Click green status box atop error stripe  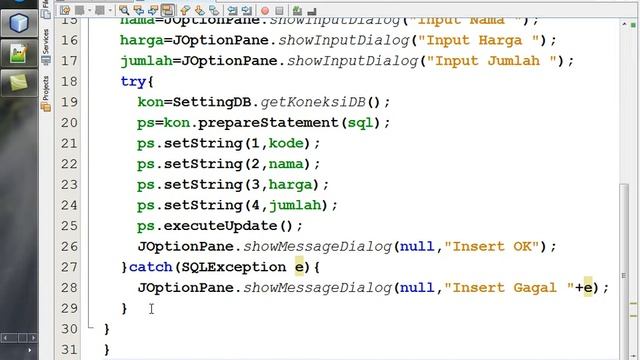tap(633, 25)
